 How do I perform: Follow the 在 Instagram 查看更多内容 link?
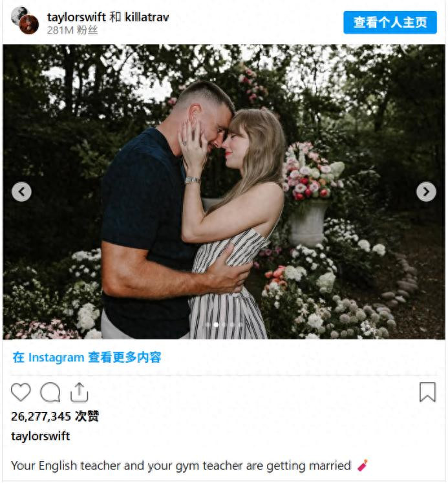(x=87, y=358)
